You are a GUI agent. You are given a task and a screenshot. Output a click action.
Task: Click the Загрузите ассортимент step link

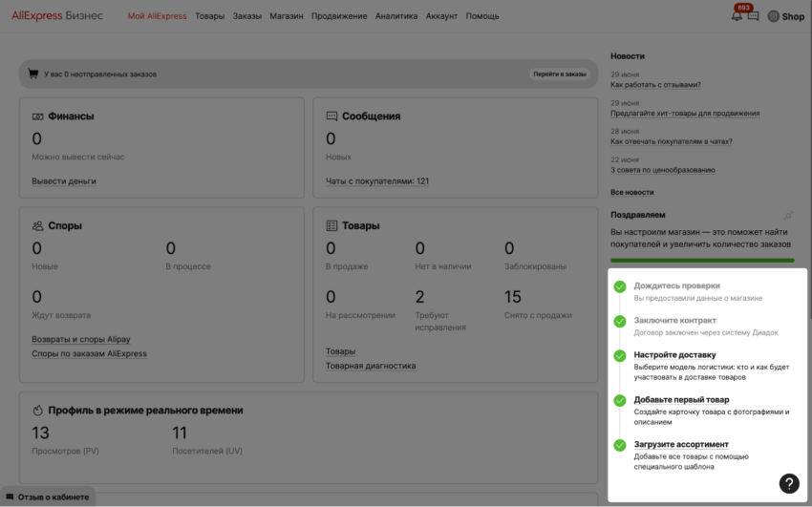point(681,444)
